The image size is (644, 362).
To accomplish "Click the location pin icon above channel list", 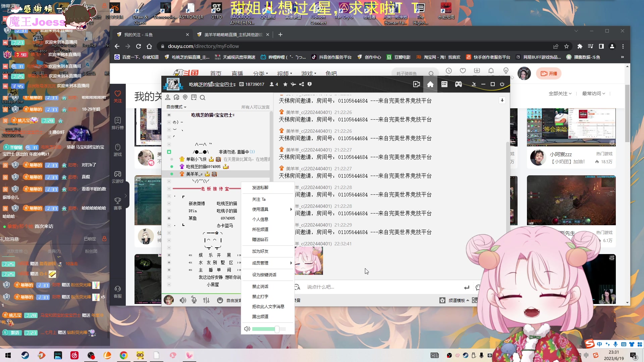I will [185, 98].
